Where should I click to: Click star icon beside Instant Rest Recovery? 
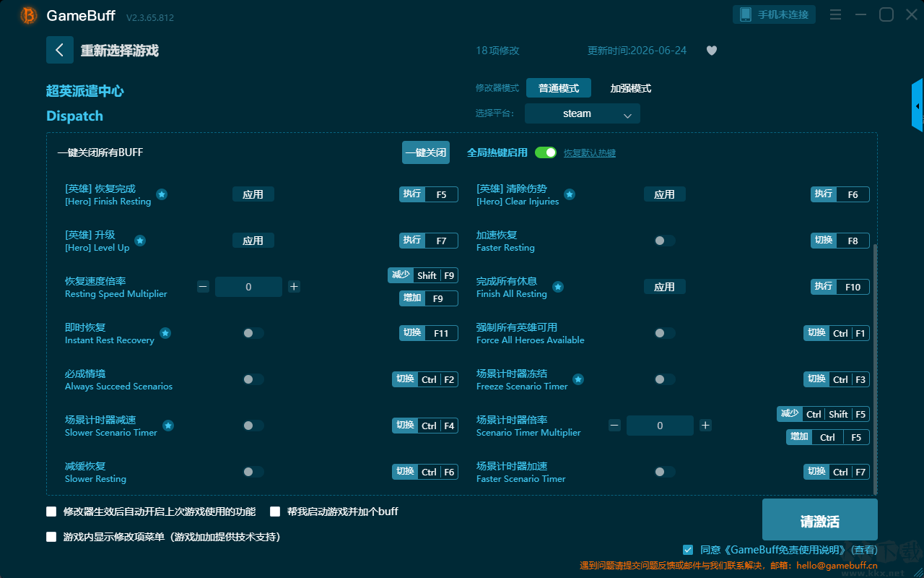coord(165,333)
